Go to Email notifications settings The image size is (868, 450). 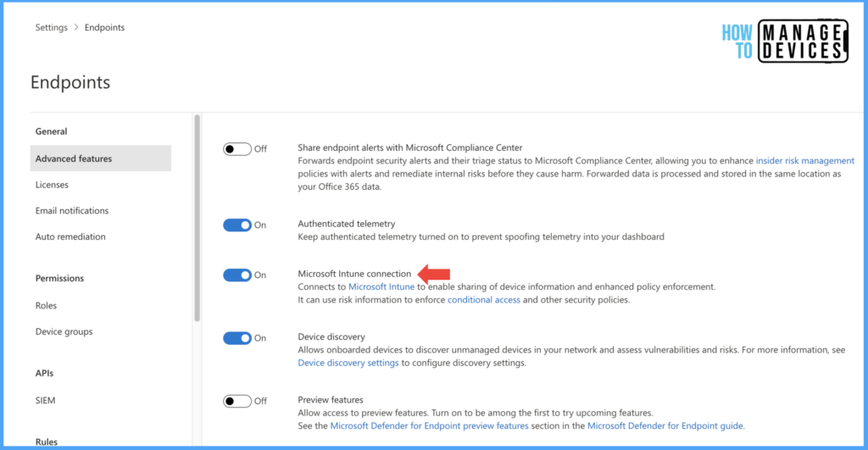point(72,210)
